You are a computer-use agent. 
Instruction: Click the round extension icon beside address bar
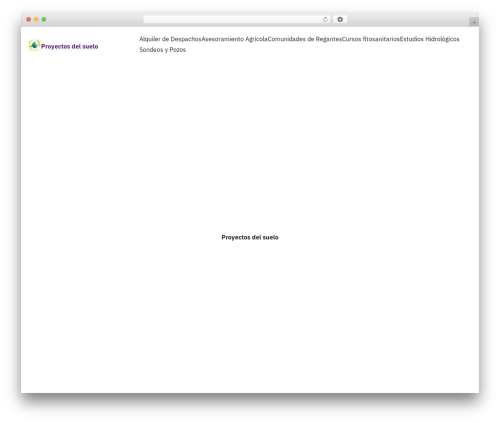(340, 20)
